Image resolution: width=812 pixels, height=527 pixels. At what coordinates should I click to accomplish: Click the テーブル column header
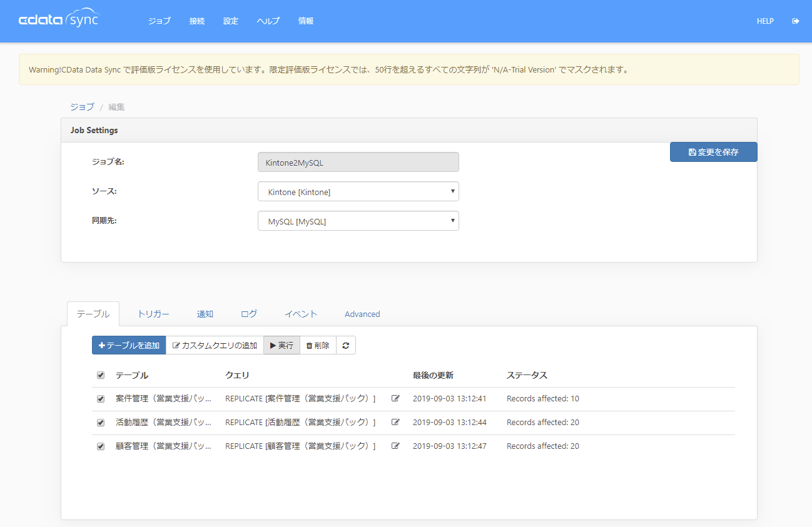coord(132,375)
